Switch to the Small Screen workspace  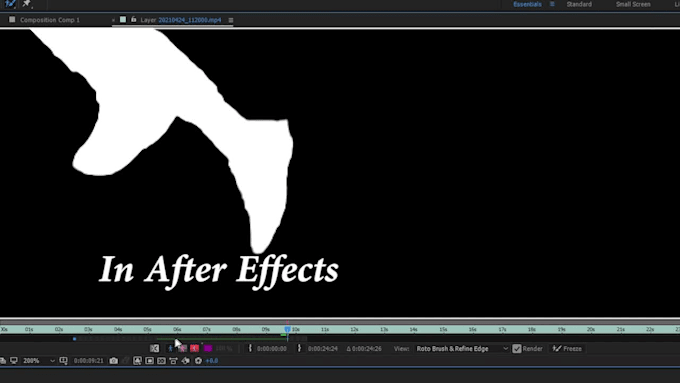(x=633, y=4)
